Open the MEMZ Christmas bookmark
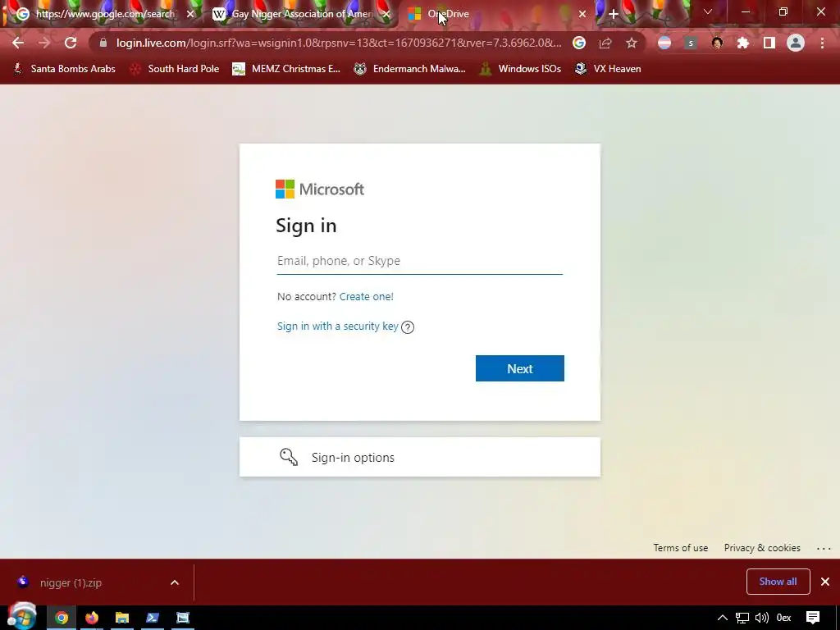The width and height of the screenshot is (840, 630). [286, 69]
